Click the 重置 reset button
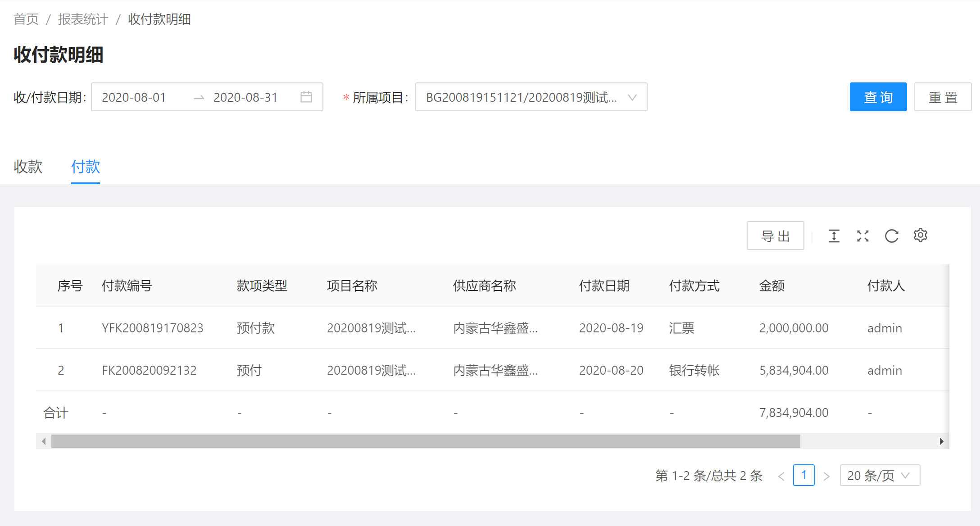This screenshot has width=980, height=526. click(x=943, y=97)
